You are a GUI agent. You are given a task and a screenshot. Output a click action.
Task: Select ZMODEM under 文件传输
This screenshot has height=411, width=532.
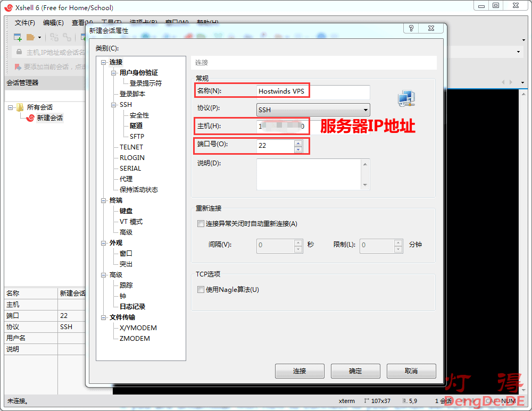click(x=135, y=339)
